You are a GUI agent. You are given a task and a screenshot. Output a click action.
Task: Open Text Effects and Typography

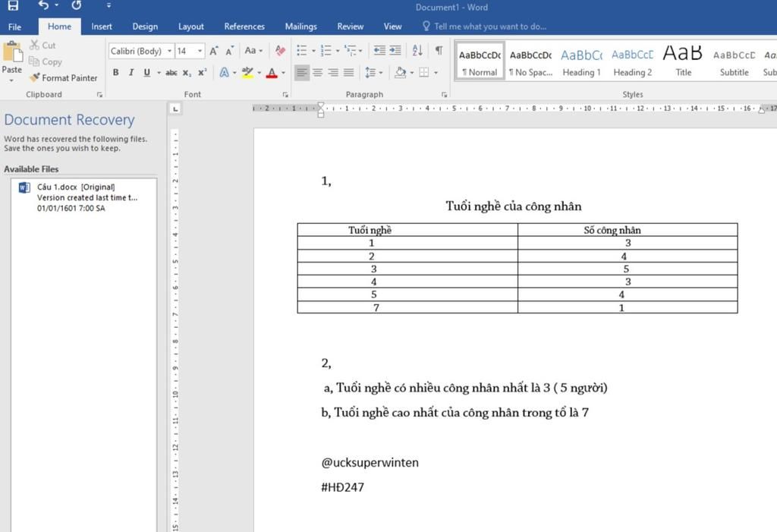coord(225,73)
